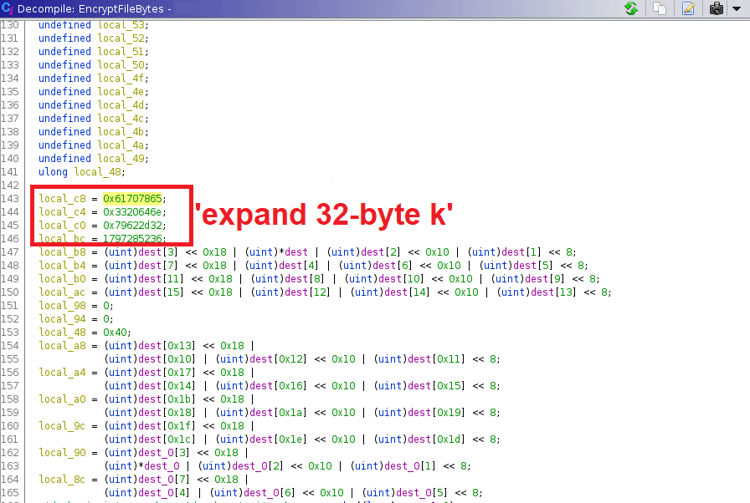Viewport: 750px width, 503px height.
Task: Open the edit signature pencil icon
Action: 688,9
